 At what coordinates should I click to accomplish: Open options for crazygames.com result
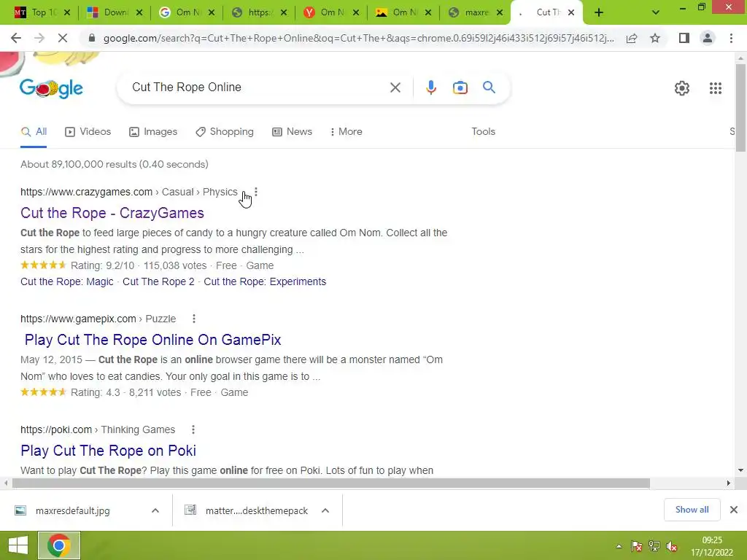(x=256, y=192)
